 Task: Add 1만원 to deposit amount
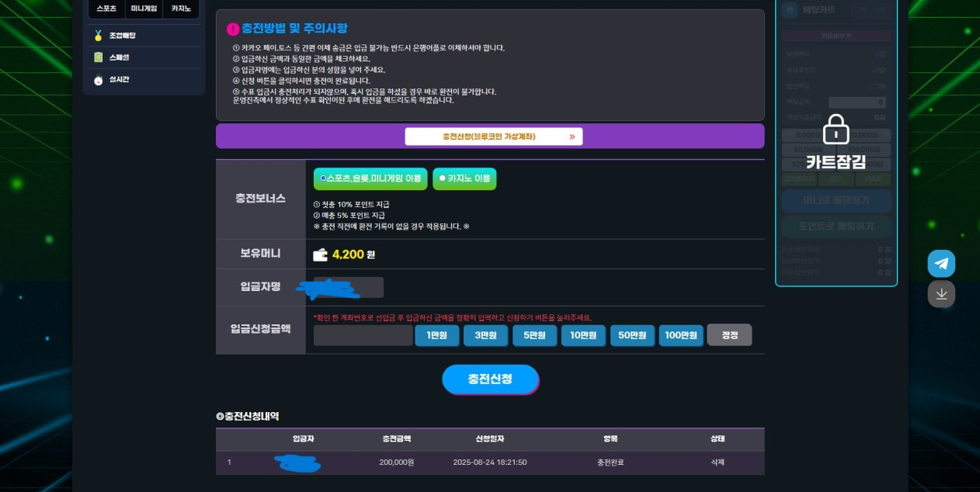(x=436, y=335)
